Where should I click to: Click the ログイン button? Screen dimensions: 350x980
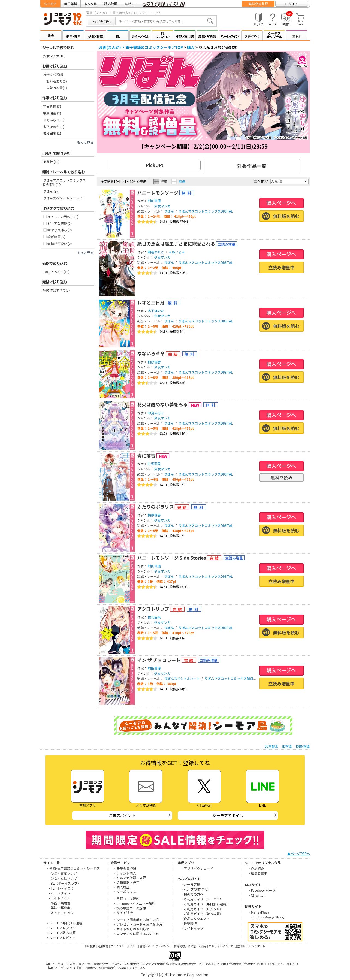click(292, 4)
